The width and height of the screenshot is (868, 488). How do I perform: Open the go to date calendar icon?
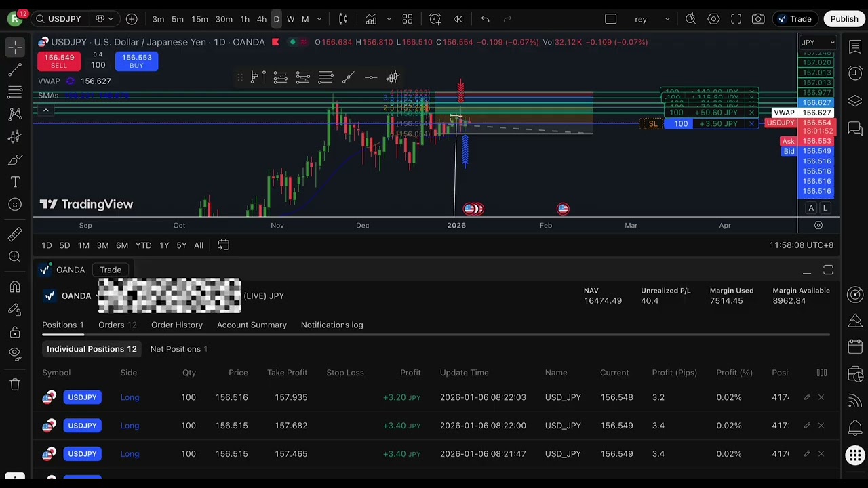(223, 245)
